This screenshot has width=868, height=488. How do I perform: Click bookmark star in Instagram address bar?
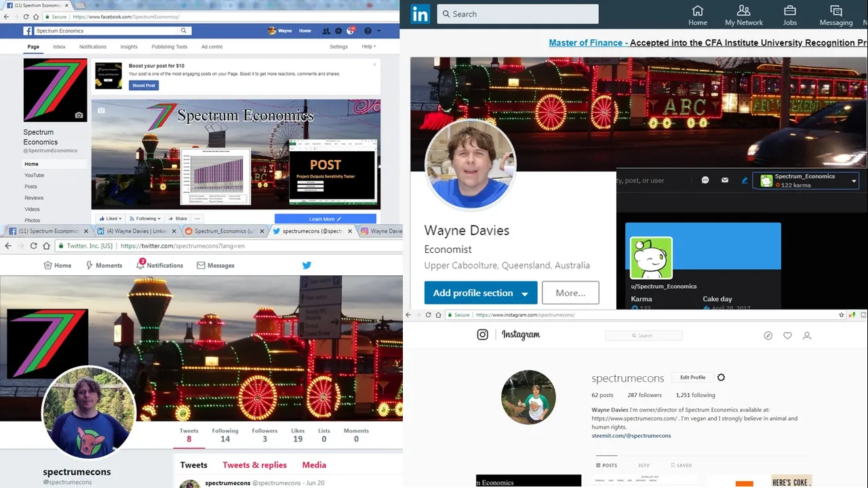coord(842,315)
